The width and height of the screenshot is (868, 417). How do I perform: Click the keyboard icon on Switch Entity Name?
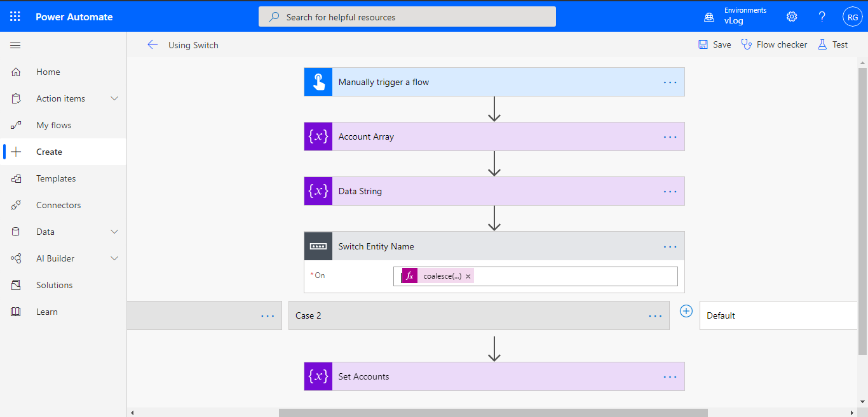pos(318,246)
